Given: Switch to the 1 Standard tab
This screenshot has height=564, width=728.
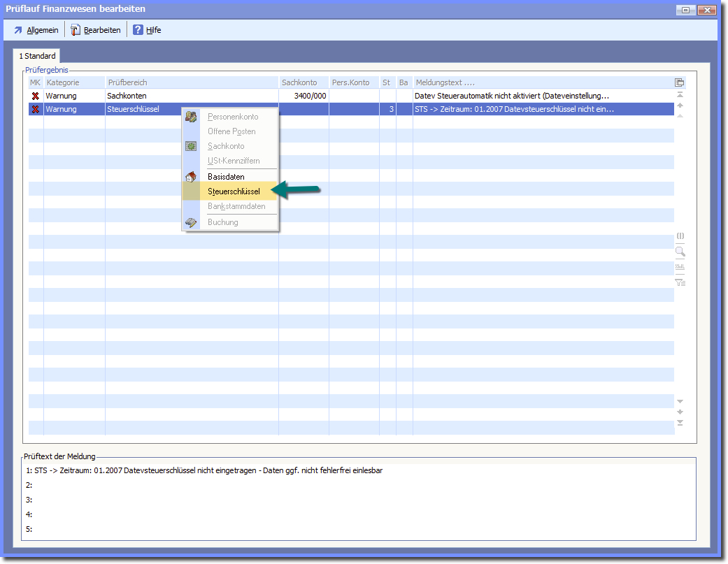Looking at the screenshot, I should click(37, 56).
